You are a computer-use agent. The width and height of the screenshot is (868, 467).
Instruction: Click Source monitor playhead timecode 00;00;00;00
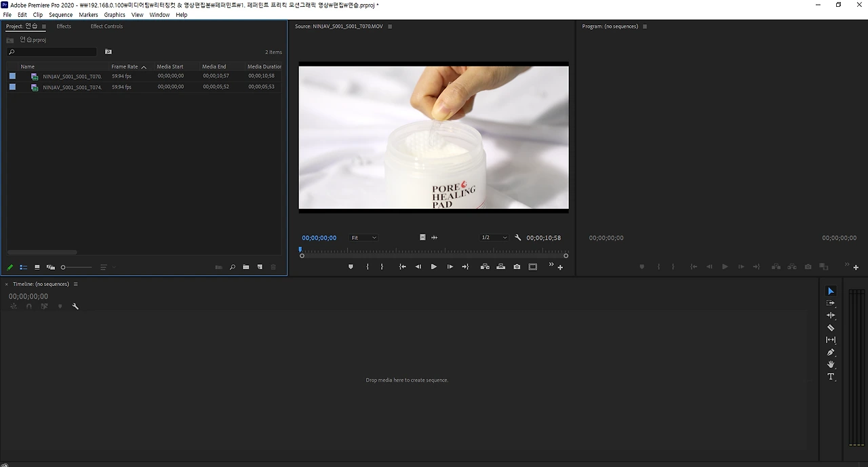tap(319, 238)
